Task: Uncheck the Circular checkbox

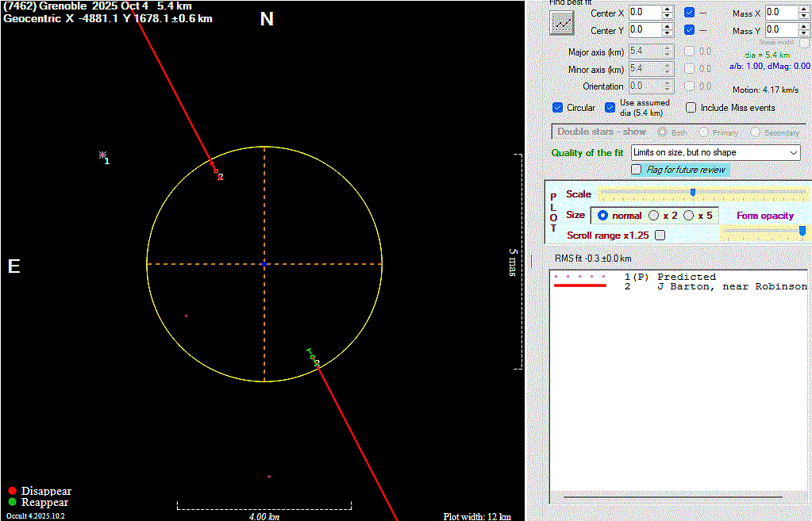Action: coord(557,108)
